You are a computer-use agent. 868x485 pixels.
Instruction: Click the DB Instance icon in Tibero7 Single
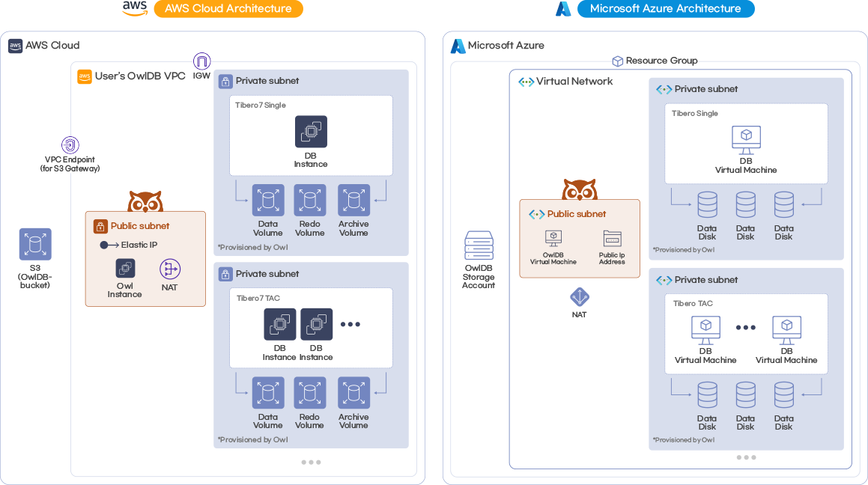(311, 132)
